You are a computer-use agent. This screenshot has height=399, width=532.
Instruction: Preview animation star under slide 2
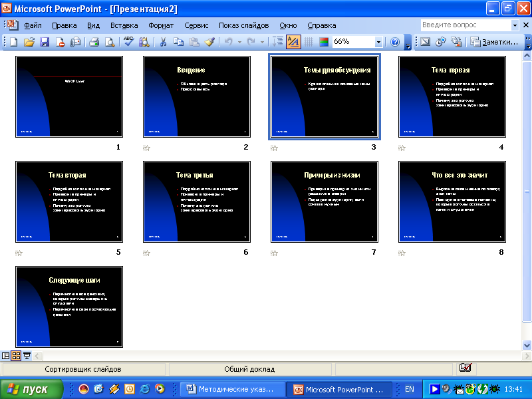coord(146,148)
